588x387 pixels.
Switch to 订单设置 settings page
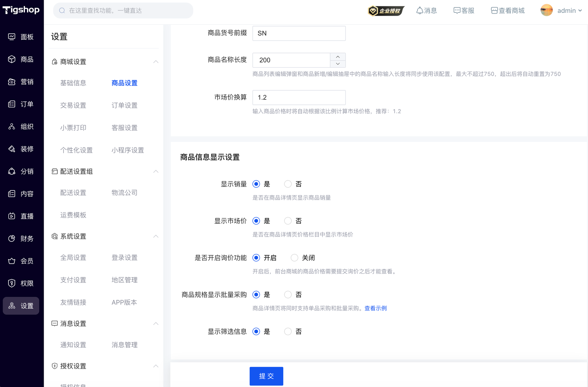(124, 105)
